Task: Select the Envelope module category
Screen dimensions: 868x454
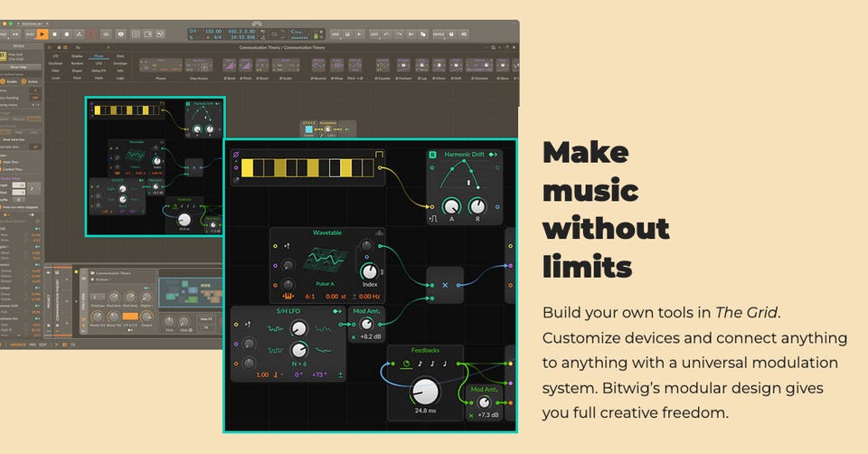Action: (120, 63)
